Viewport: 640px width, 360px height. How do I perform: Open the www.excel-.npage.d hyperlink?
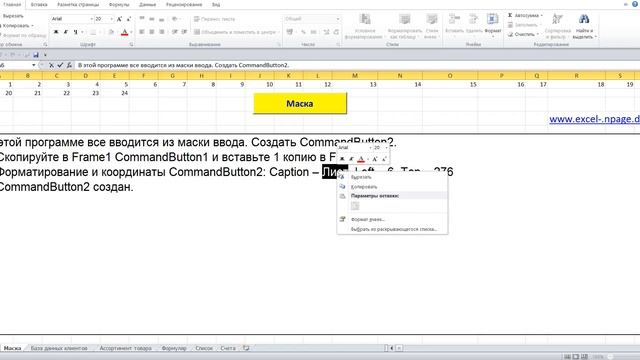pyautogui.click(x=594, y=119)
